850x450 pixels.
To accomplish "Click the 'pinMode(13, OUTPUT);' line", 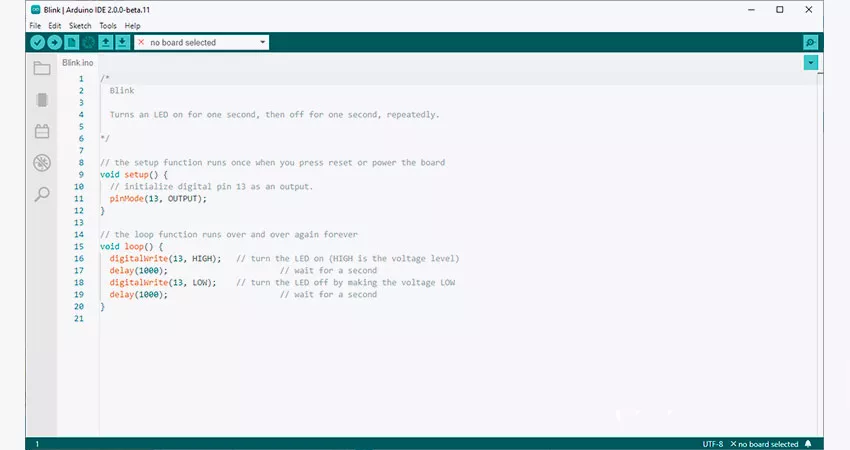I will 158,198.
